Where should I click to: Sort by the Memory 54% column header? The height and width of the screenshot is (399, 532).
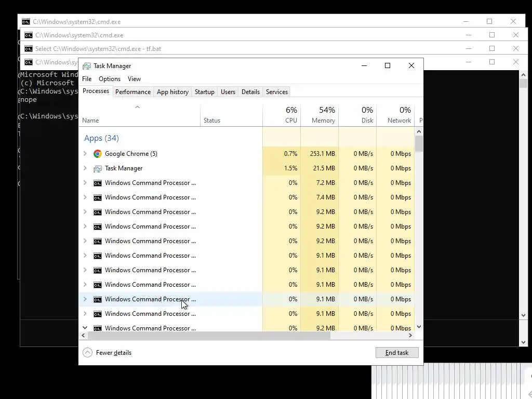point(320,115)
